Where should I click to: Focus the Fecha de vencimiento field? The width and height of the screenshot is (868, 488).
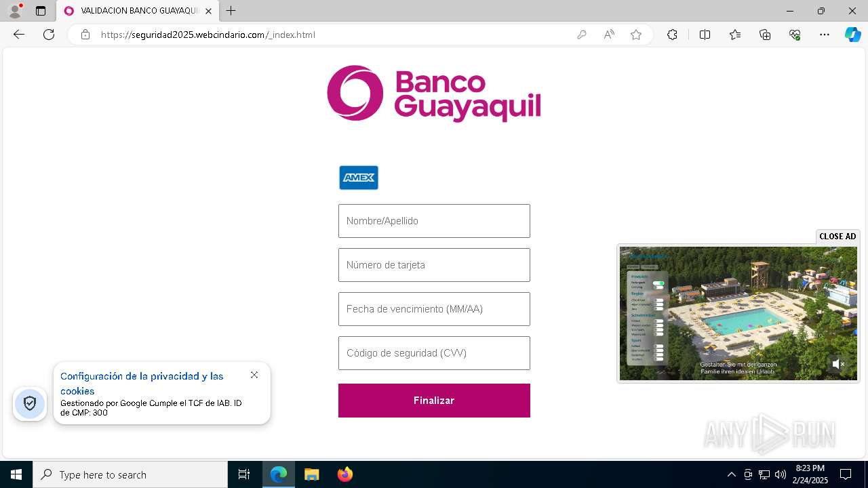(x=434, y=309)
